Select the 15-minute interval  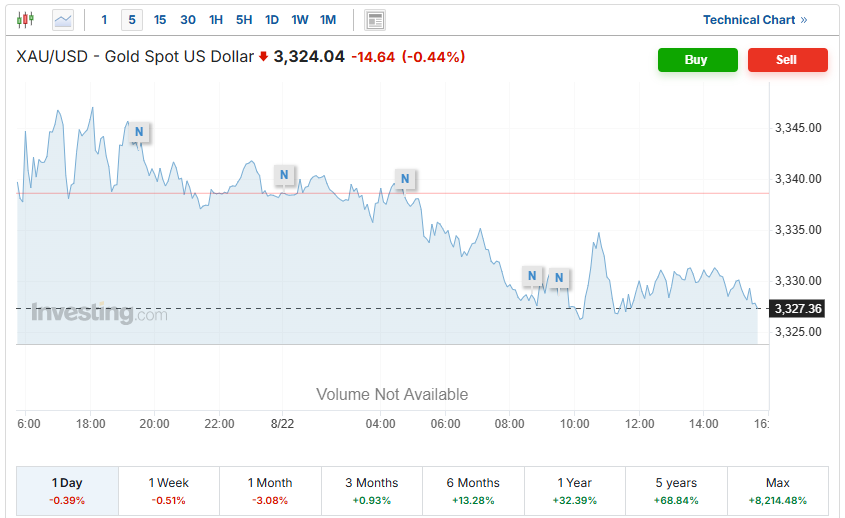tap(160, 20)
